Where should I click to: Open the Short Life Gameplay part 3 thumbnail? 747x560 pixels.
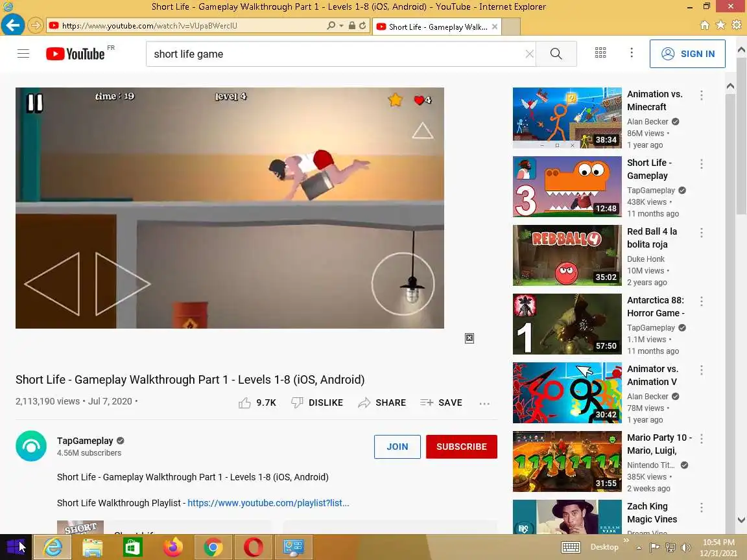[567, 187]
